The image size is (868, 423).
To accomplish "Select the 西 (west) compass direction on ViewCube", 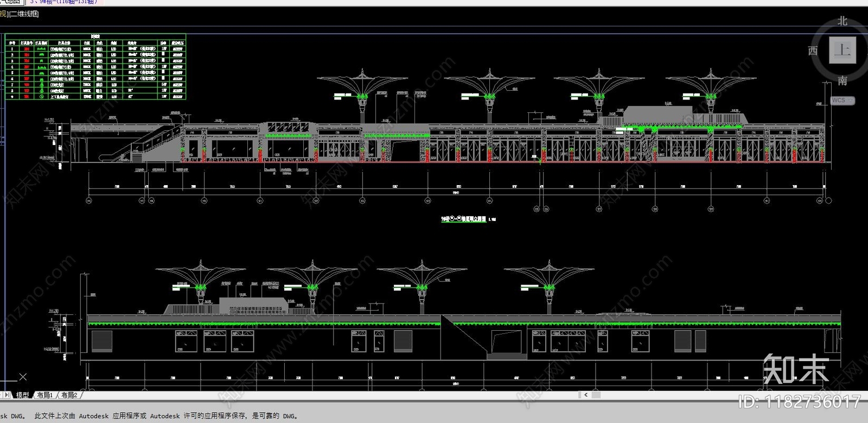I will tap(812, 50).
